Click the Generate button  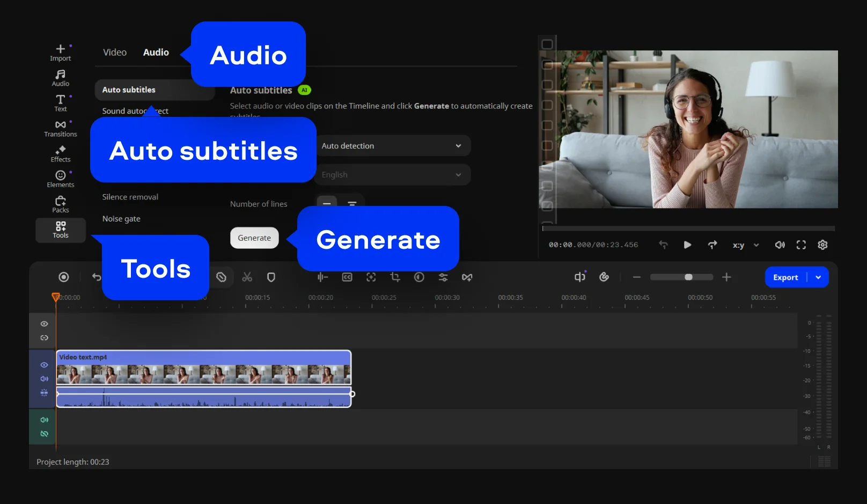click(254, 238)
